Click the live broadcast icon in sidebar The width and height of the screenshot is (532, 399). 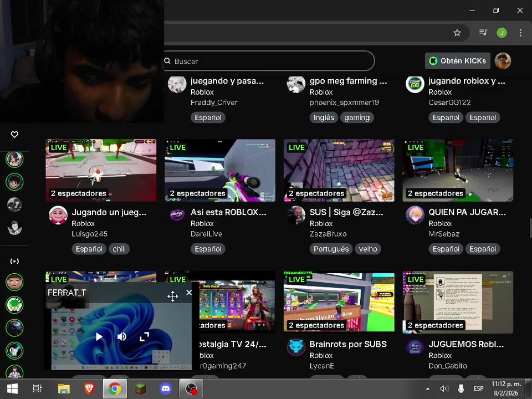14,261
